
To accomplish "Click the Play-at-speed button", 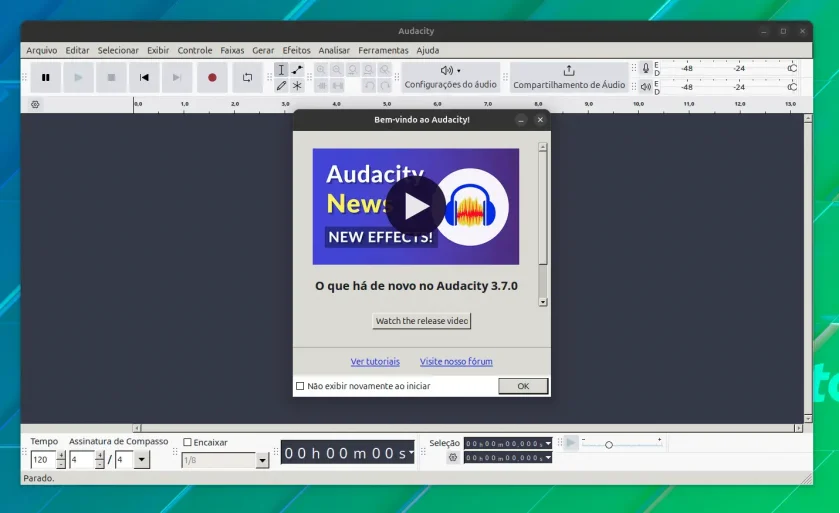I will coord(571,443).
